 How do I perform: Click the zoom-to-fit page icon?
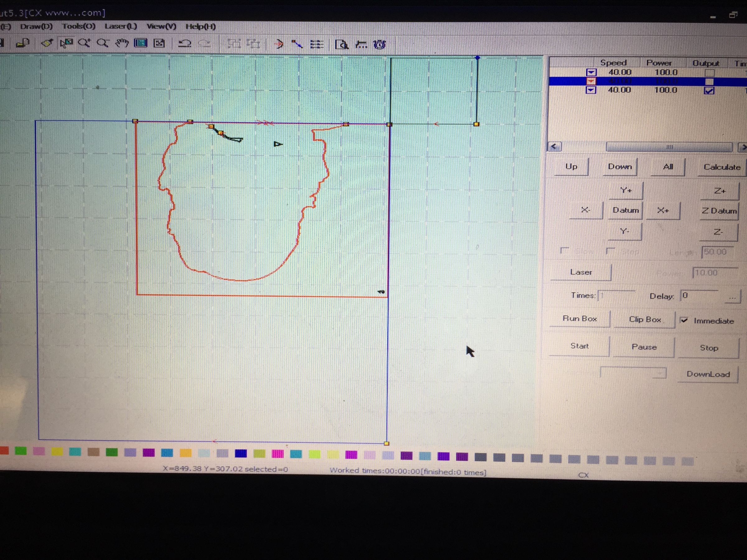159,44
